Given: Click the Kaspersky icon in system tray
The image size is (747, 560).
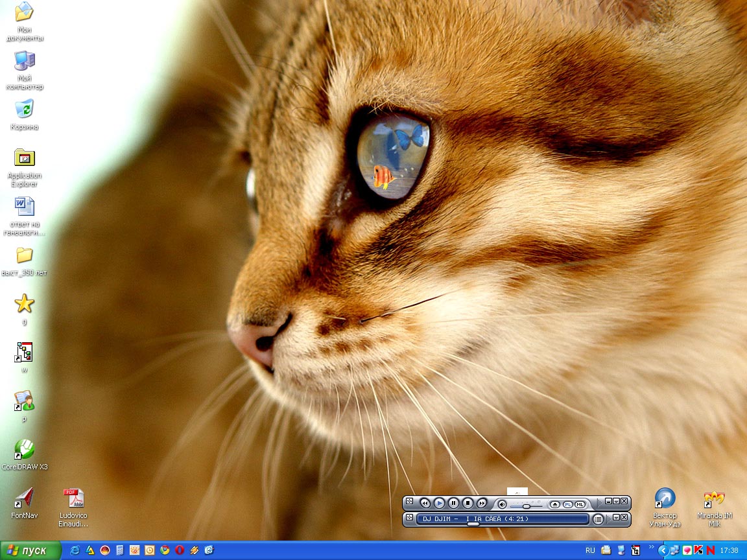Looking at the screenshot, I should [698, 550].
